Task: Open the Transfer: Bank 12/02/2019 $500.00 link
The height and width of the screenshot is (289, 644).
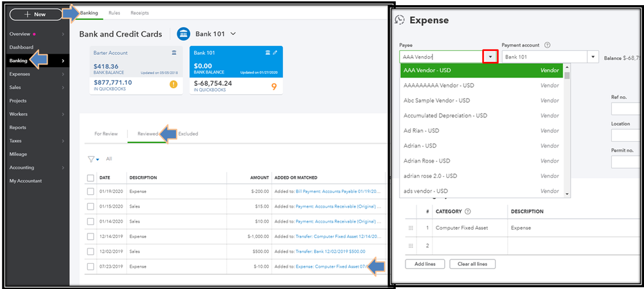Action: [x=330, y=251]
